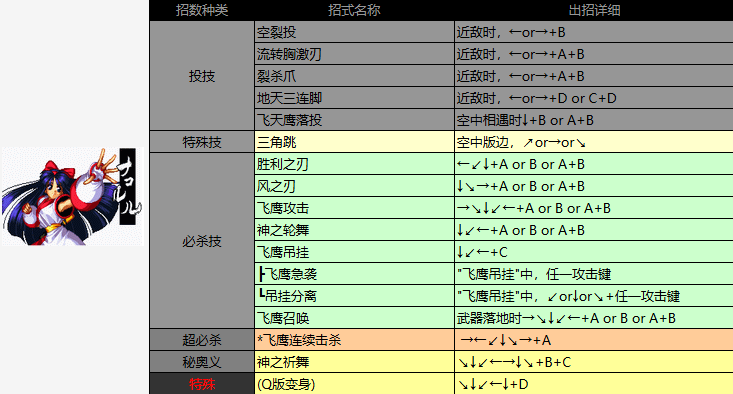Click the input ending +D or C+D
Screen dimensions: 733x394
[594, 98]
